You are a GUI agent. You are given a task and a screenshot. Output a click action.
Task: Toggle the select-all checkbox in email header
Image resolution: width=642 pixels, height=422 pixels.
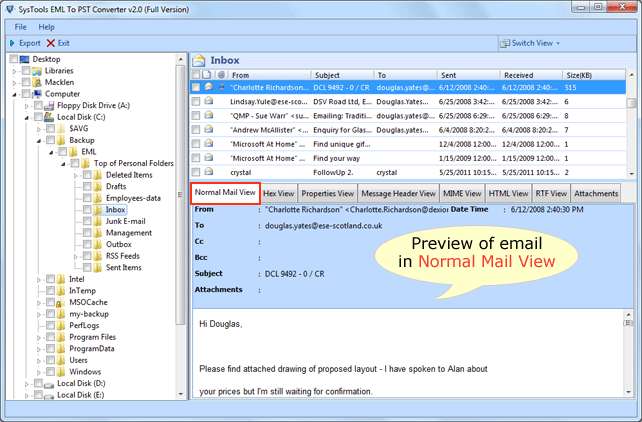196,74
